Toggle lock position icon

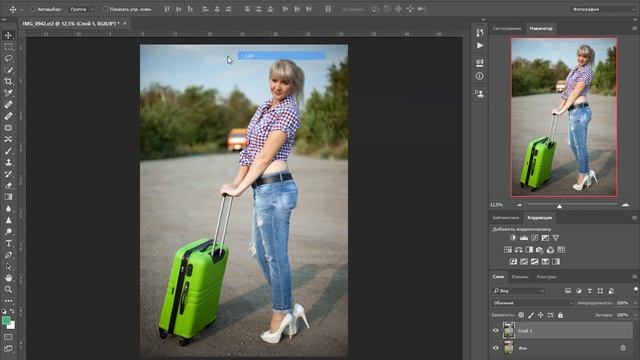[x=541, y=315]
